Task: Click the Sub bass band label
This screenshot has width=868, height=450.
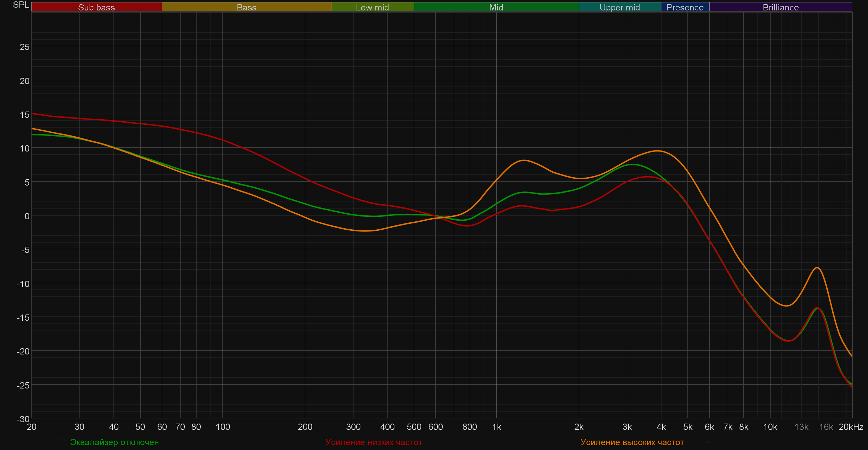Action: [x=96, y=7]
